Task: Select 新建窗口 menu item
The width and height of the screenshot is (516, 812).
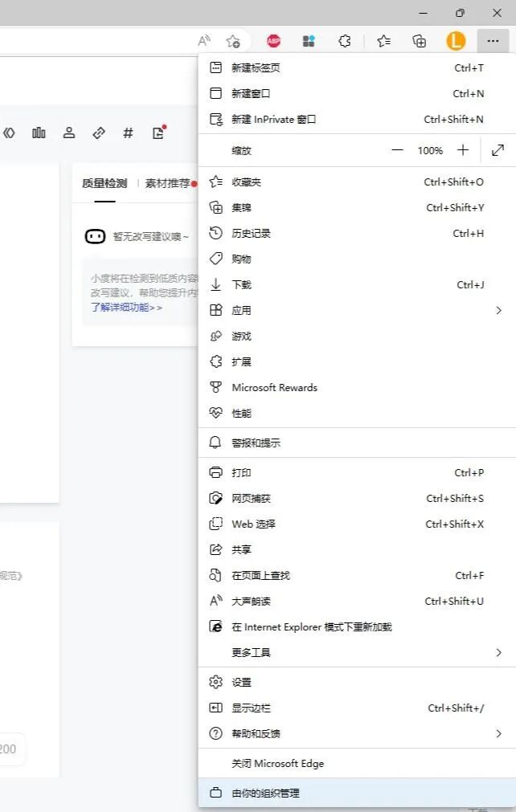Action: 357,94
